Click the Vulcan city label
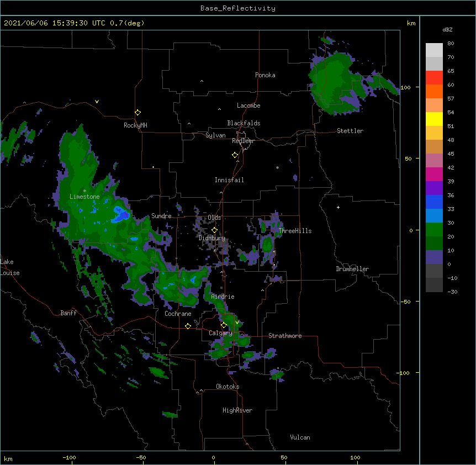The image size is (476, 465). coord(300,437)
